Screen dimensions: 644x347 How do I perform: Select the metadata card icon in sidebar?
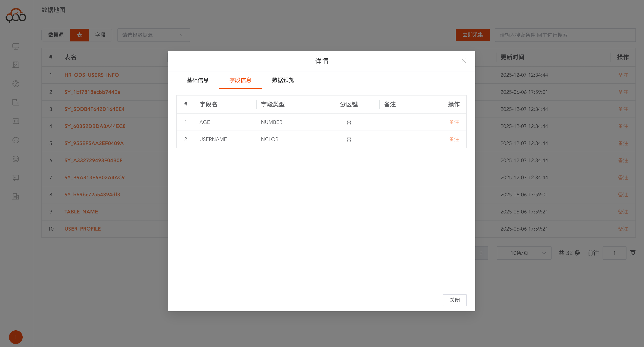[16, 121]
